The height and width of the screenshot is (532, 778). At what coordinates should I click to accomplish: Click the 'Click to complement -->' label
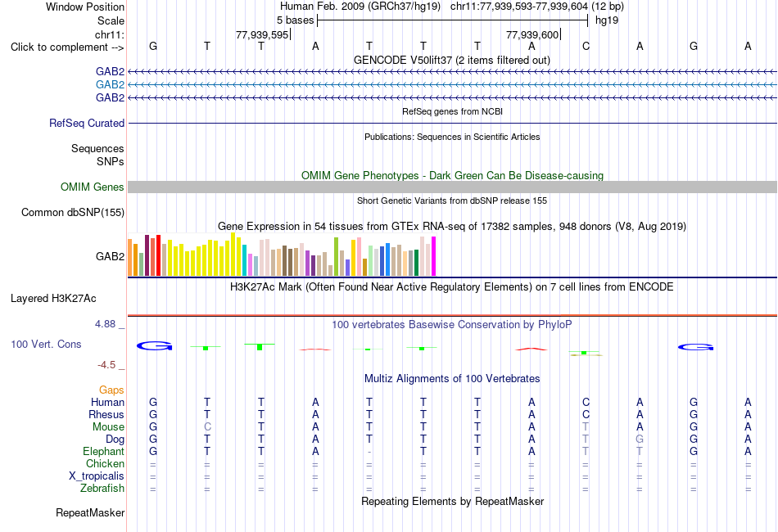(67, 47)
